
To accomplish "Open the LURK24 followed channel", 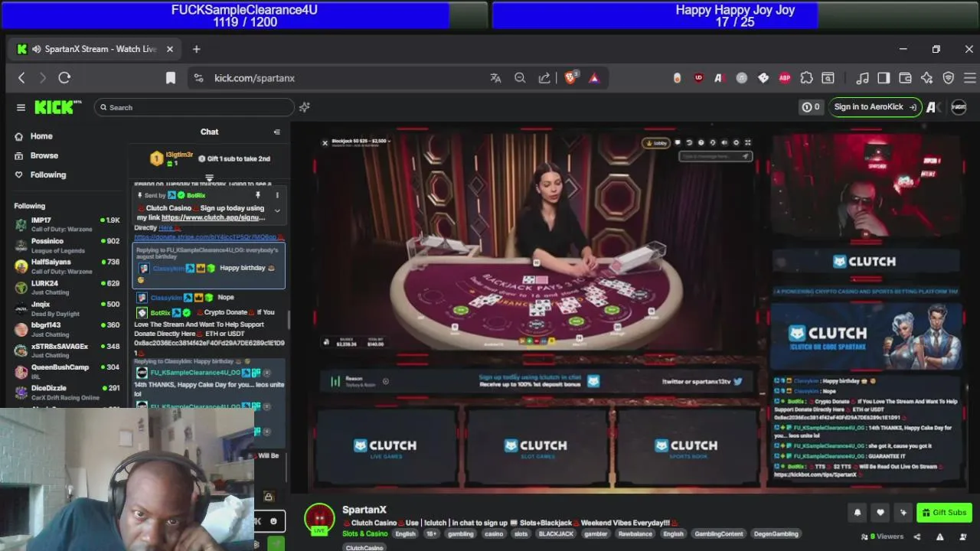I will pos(67,287).
